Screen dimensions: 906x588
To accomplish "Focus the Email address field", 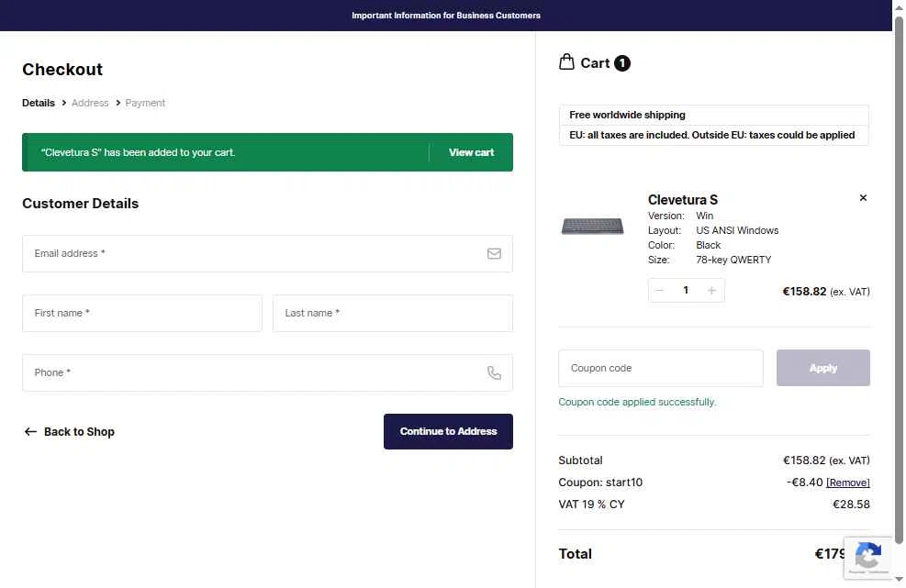I will (x=267, y=253).
